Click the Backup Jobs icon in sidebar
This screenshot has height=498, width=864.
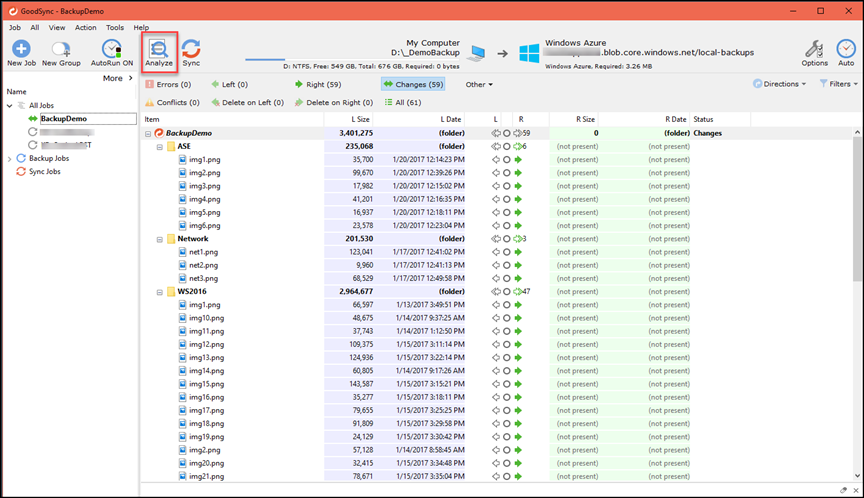tap(21, 158)
